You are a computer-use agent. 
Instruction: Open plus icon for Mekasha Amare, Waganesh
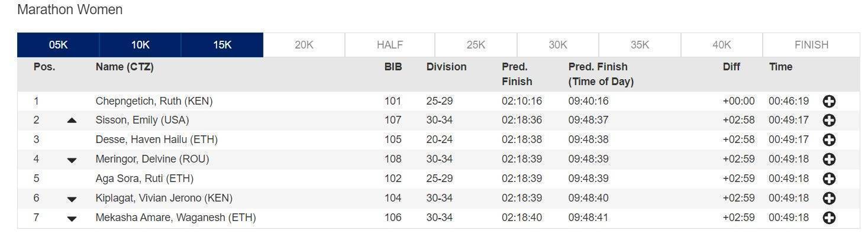tap(829, 218)
